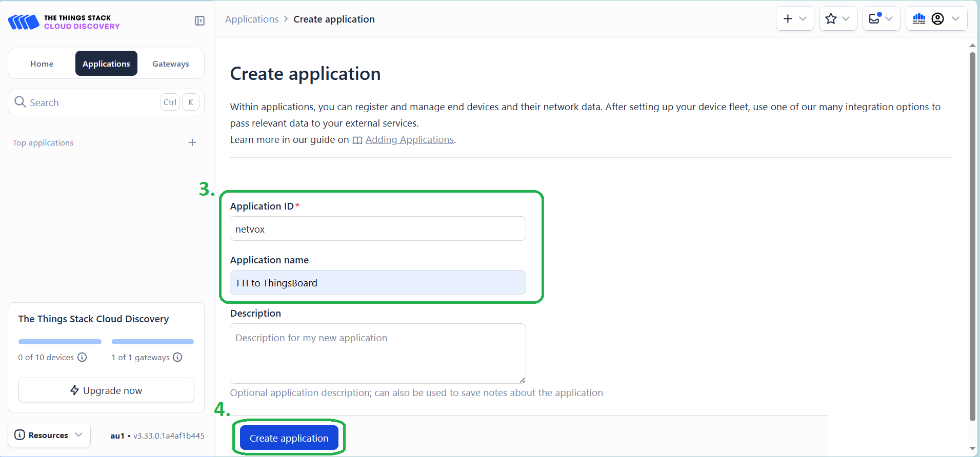
Task: Click the Upgrade now button
Action: point(106,390)
